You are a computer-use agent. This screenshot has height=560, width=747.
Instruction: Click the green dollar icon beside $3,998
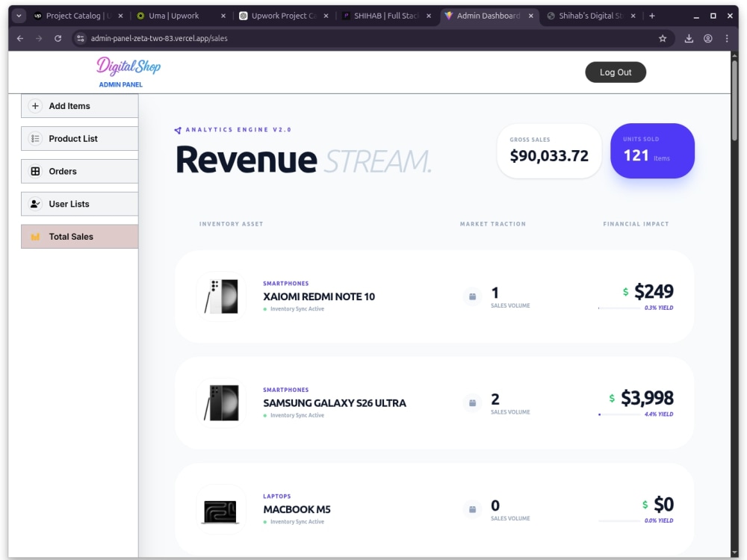click(612, 398)
